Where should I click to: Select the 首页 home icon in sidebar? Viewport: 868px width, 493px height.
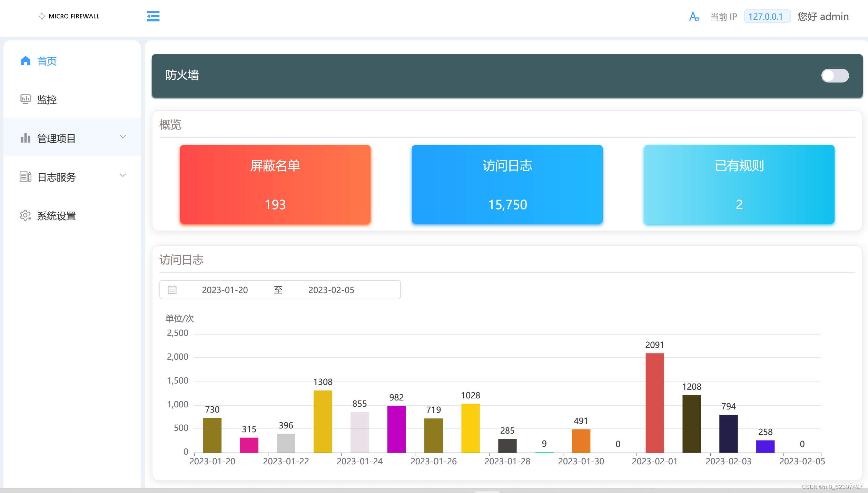click(x=26, y=61)
